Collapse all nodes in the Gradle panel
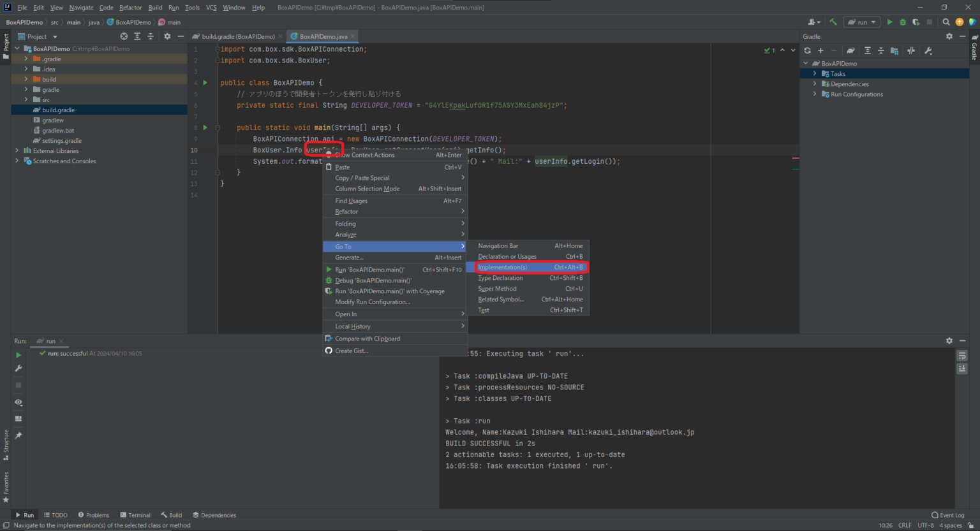Screen dimensions: 980x531 click(880, 50)
